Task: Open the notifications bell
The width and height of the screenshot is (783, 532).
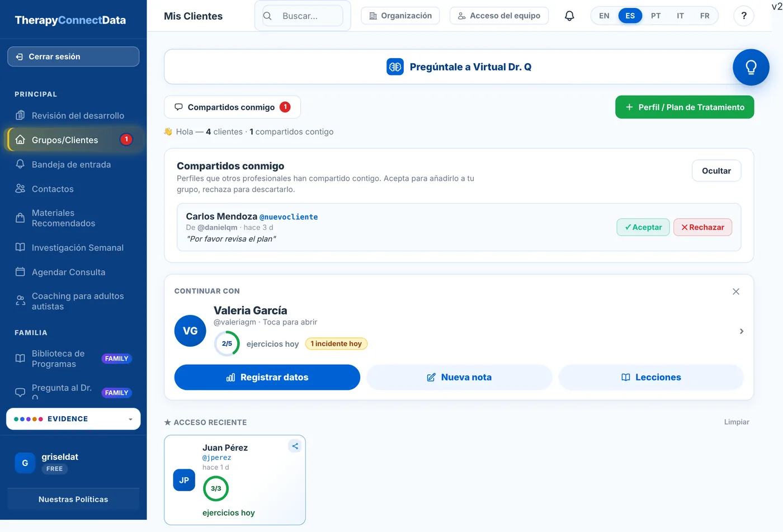Action: coord(569,16)
